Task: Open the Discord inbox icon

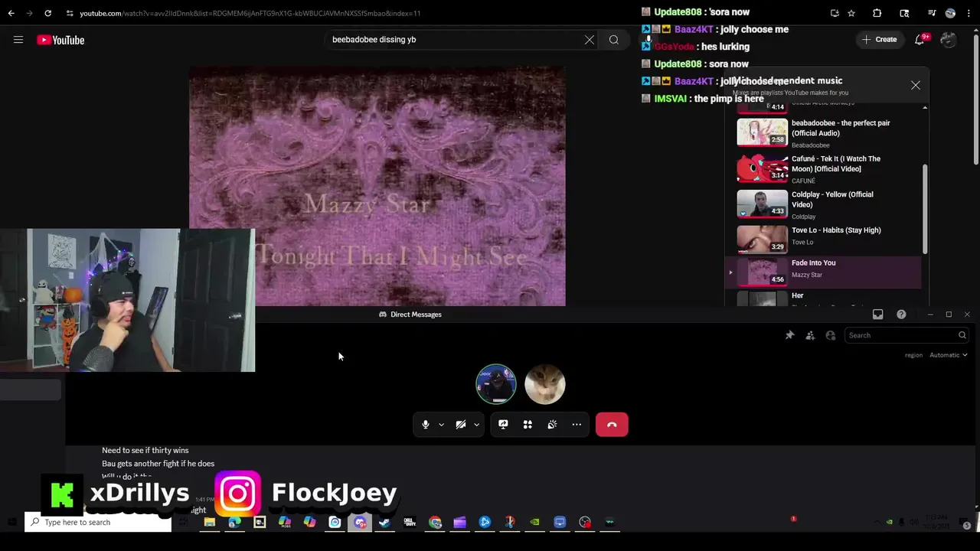Action: point(878,315)
